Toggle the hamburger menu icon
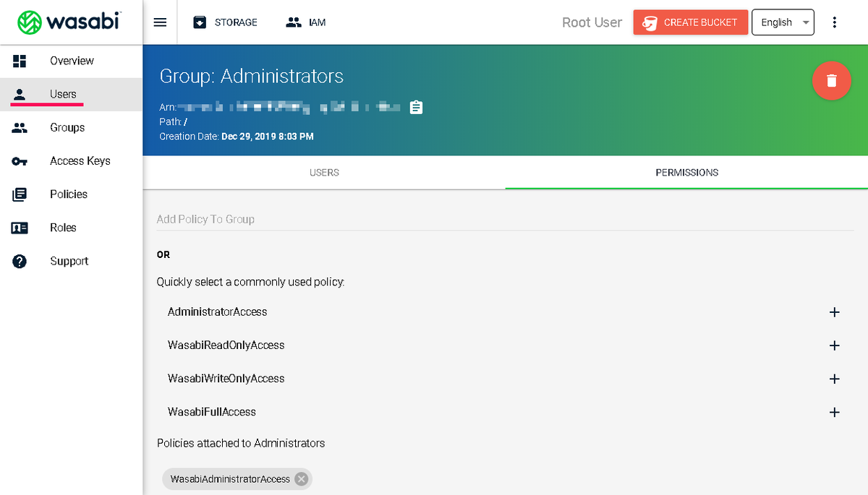The width and height of the screenshot is (868, 495). (x=161, y=22)
